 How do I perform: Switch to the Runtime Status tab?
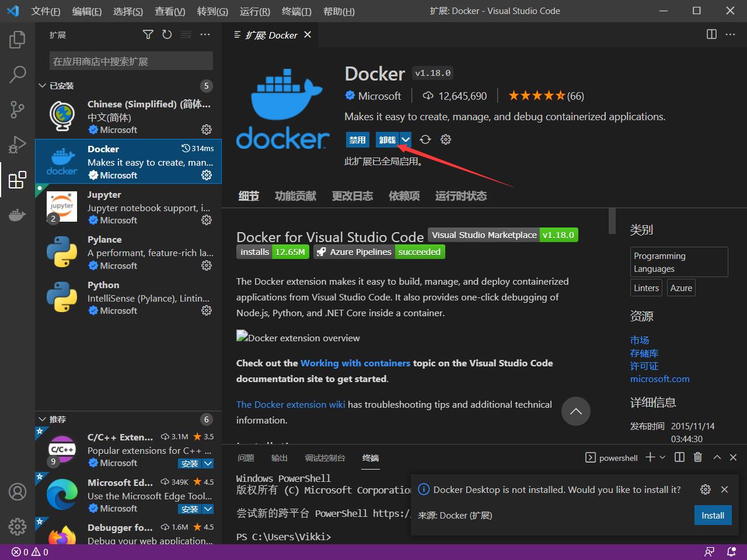pos(461,196)
